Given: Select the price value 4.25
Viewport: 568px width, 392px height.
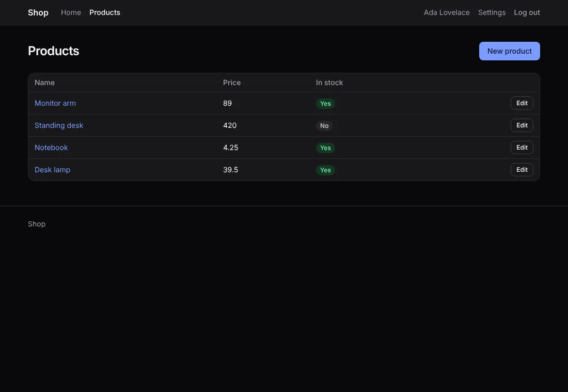Looking at the screenshot, I should pos(230,148).
